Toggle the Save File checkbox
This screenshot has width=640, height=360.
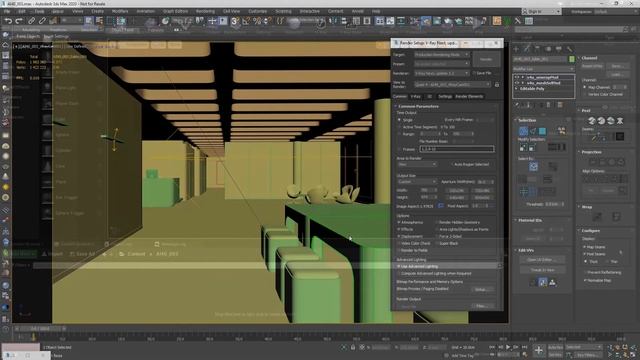point(474,73)
